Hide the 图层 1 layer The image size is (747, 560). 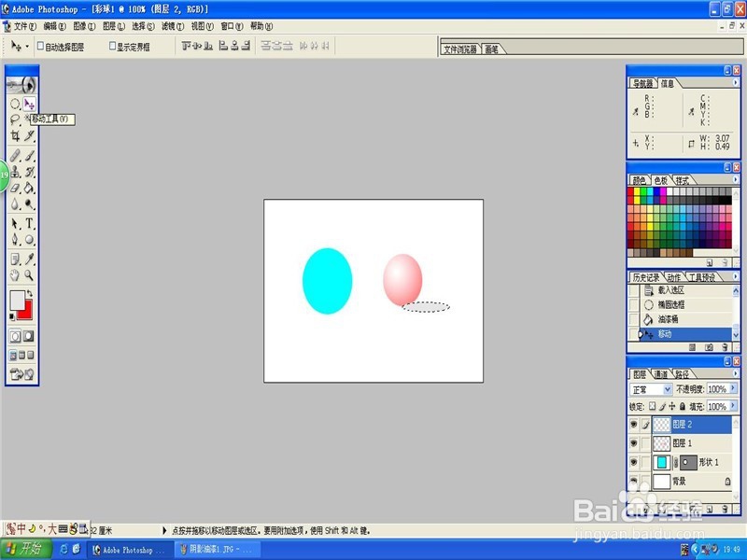[633, 440]
